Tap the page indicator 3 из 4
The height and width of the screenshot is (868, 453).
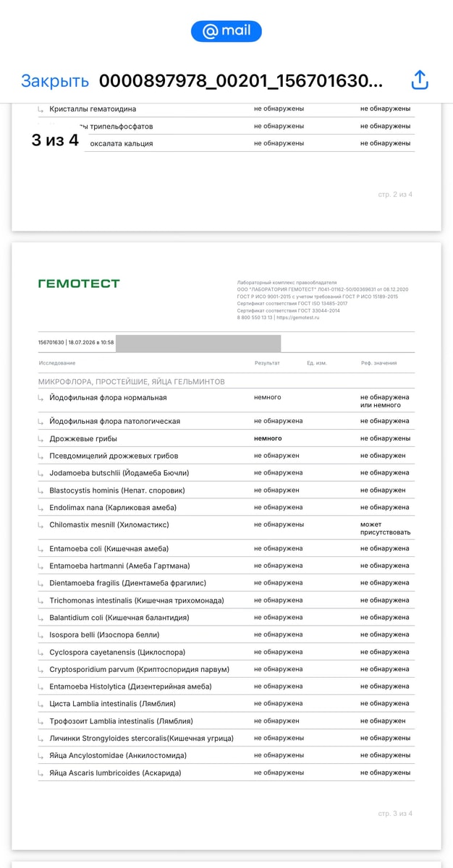pos(55,140)
